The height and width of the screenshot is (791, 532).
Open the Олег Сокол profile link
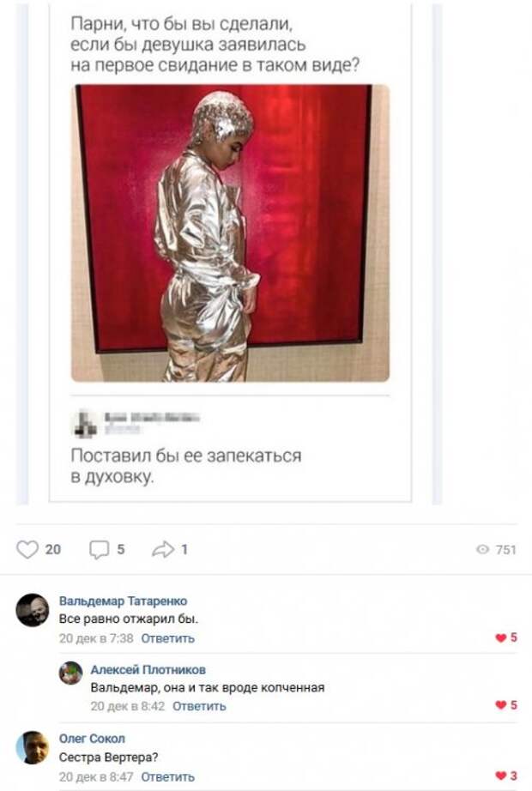click(92, 739)
